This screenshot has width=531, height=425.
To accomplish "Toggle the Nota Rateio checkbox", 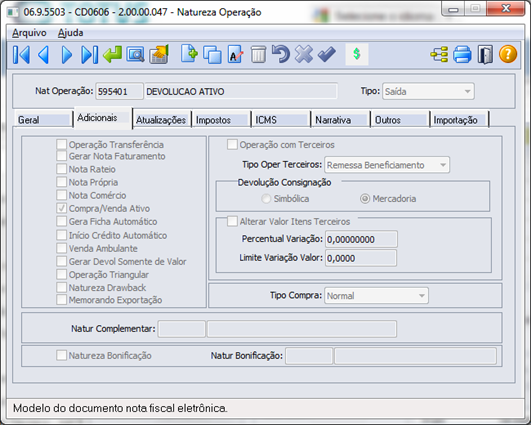I will tap(62, 169).
